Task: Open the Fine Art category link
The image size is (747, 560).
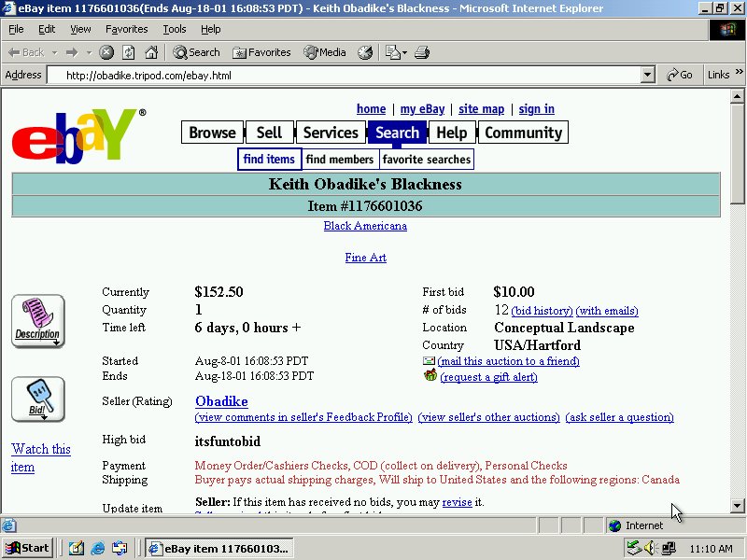Action: point(366,258)
